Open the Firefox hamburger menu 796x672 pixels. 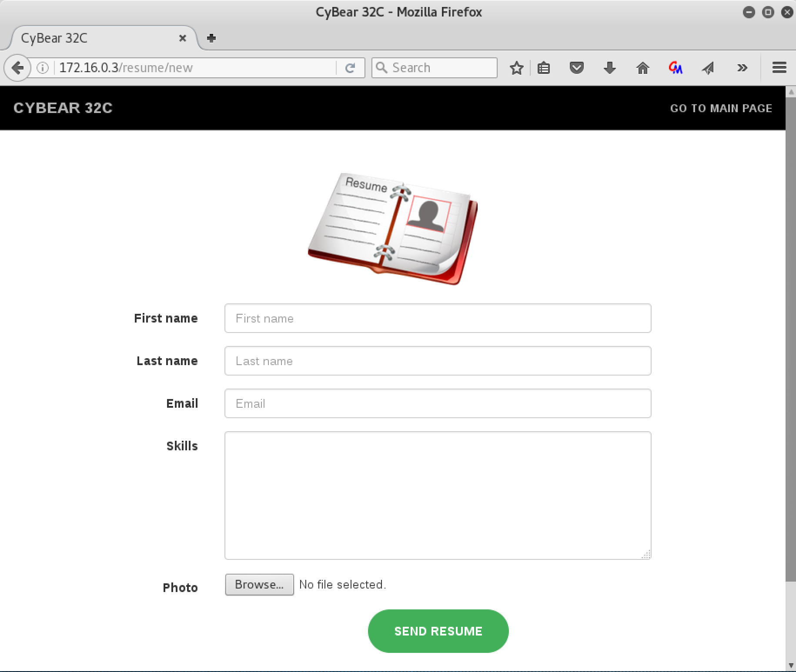click(779, 68)
